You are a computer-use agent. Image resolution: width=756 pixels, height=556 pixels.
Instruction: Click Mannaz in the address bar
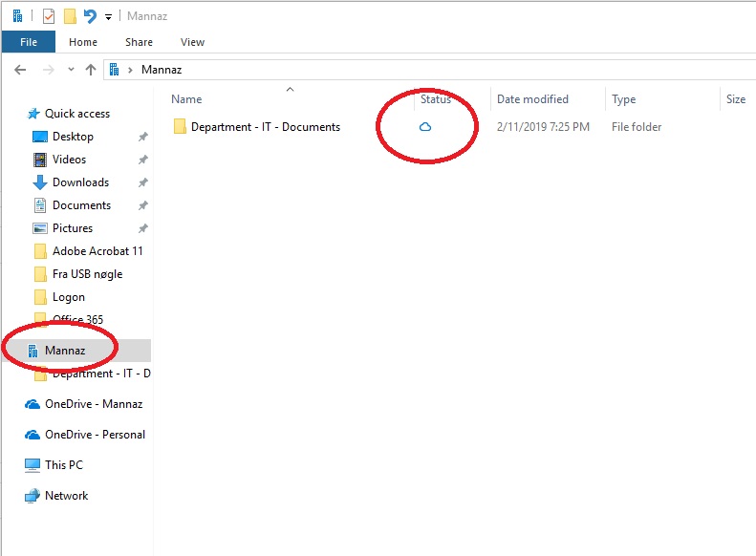[x=162, y=70]
